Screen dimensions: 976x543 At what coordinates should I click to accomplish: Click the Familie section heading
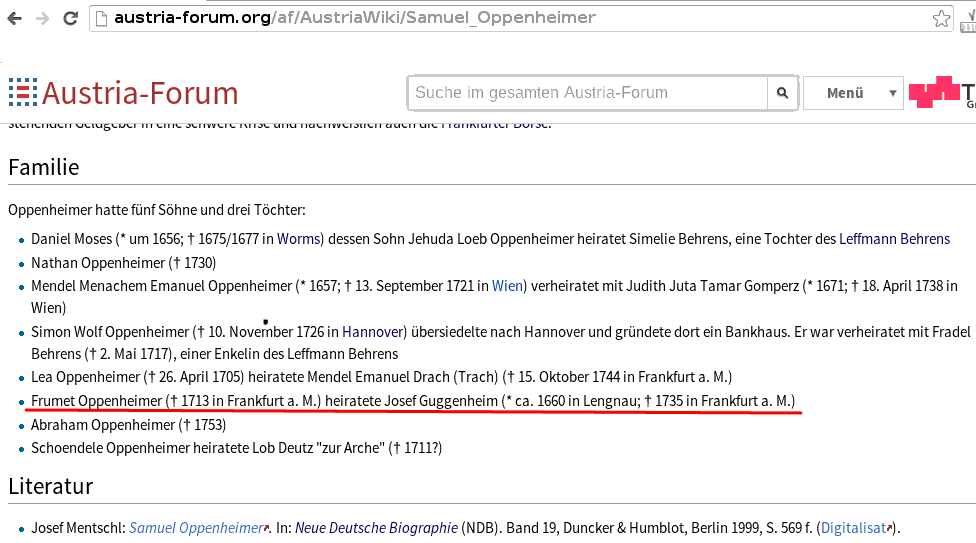44,167
